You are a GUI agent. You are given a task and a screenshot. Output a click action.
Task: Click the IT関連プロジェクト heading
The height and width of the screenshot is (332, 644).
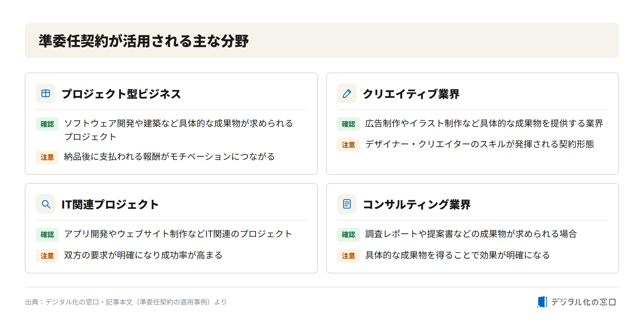pyautogui.click(x=110, y=204)
